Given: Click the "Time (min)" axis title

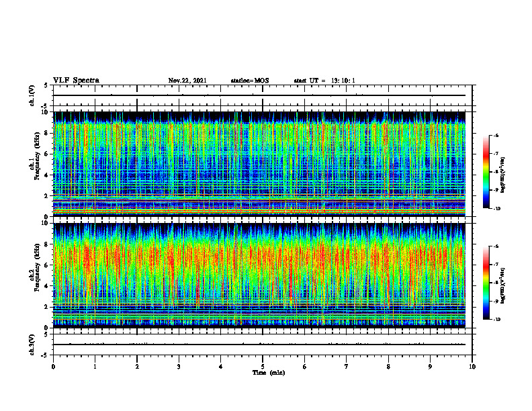Looking at the screenshot, I should tap(269, 373).
